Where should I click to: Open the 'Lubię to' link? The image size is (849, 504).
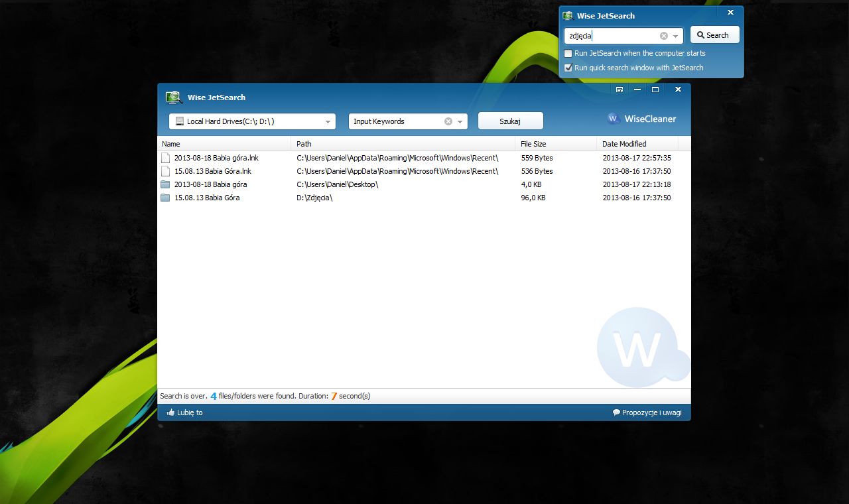(190, 412)
